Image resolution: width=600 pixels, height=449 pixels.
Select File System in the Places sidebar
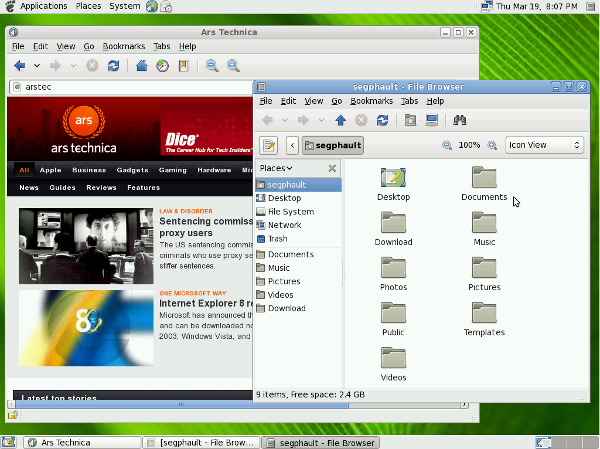[x=298, y=212]
